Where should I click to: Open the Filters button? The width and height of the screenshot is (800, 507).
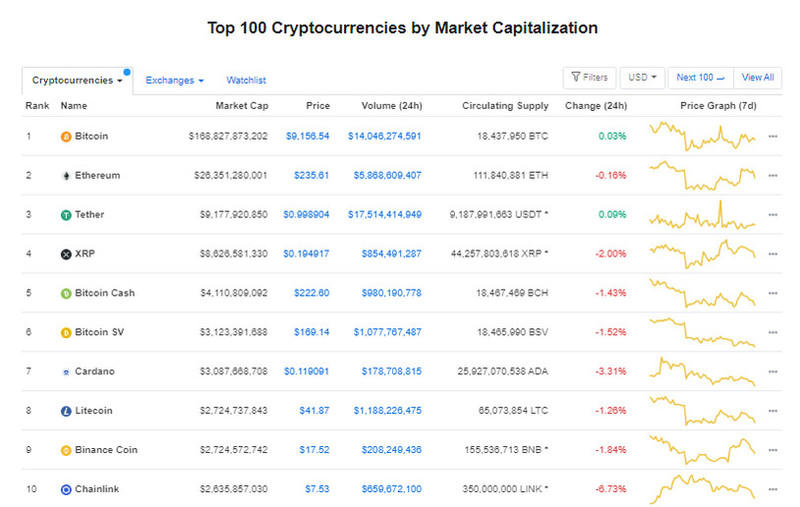point(589,77)
